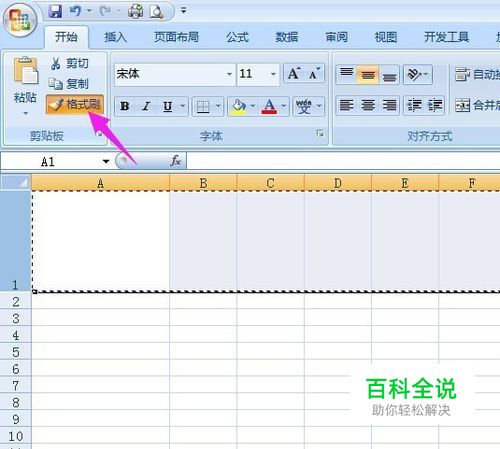Select bottom vertical alignment
This screenshot has height=449, width=500.
point(389,74)
